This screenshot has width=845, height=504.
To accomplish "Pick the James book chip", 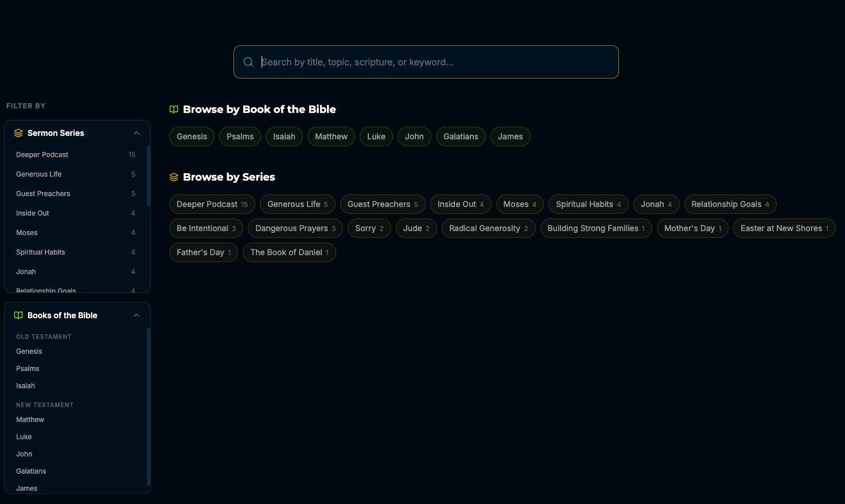I will 511,136.
